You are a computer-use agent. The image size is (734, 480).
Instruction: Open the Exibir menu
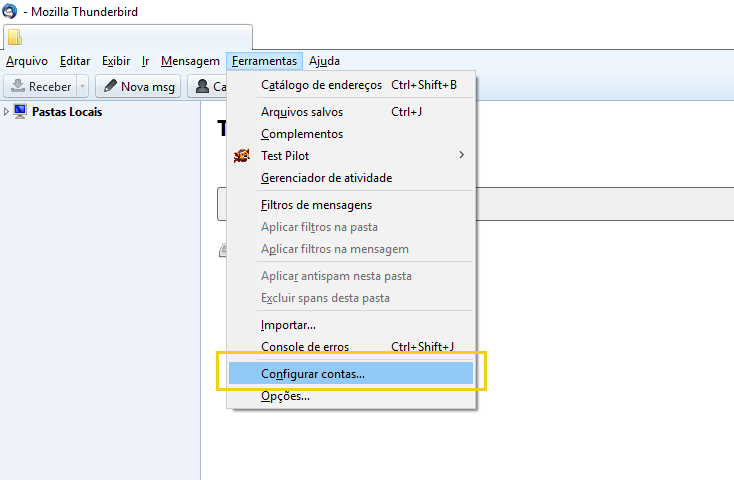[x=116, y=61]
